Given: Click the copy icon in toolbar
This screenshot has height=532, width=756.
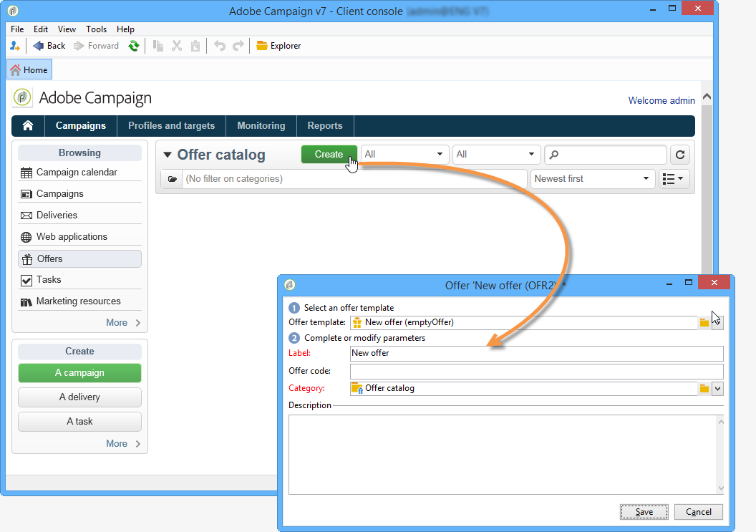Looking at the screenshot, I should point(158,46).
